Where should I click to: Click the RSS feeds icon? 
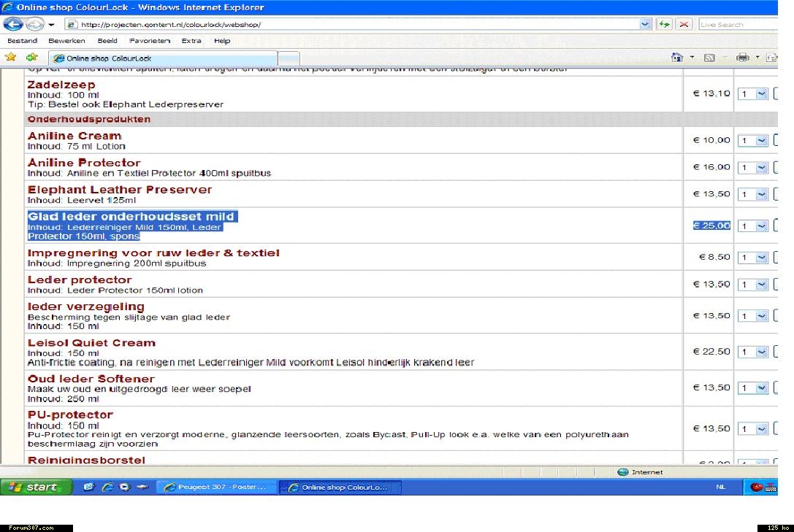[709, 58]
